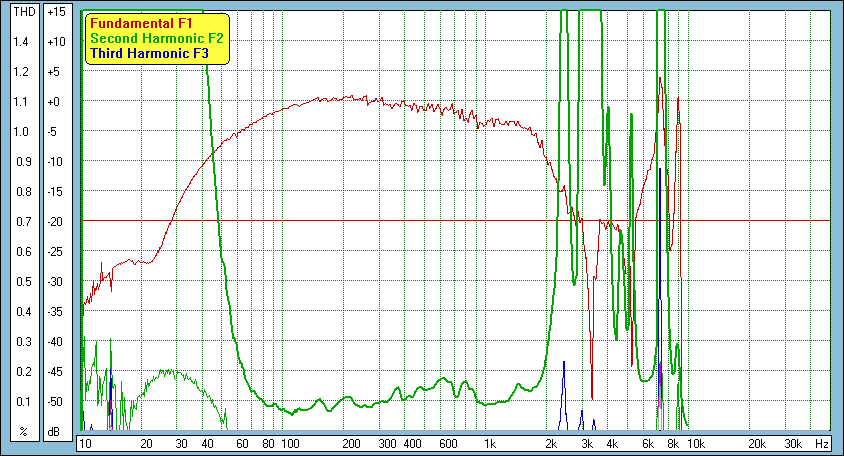The image size is (844, 456).
Task: Click the 0.1 value on THD axis
Action: 21,402
